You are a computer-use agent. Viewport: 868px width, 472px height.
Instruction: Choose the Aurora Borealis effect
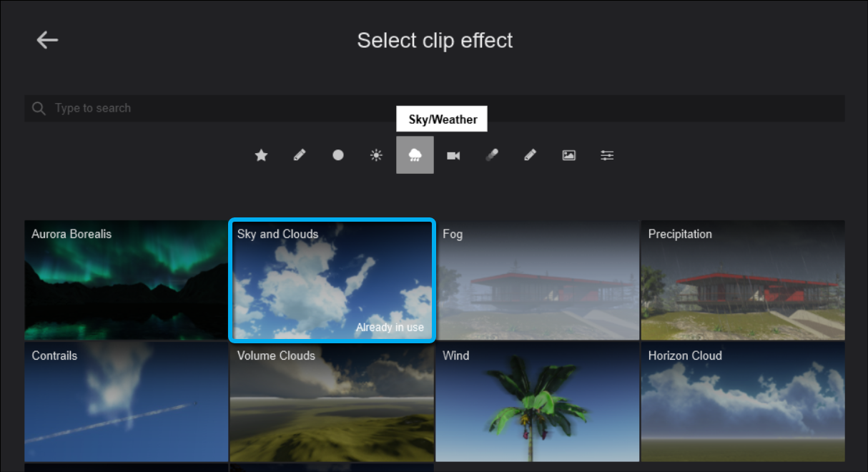pyautogui.click(x=126, y=280)
